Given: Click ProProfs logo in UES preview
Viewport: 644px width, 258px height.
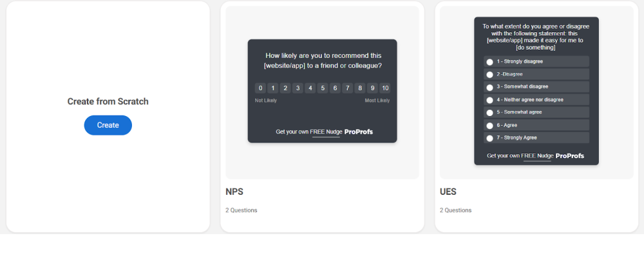Looking at the screenshot, I should [570, 156].
